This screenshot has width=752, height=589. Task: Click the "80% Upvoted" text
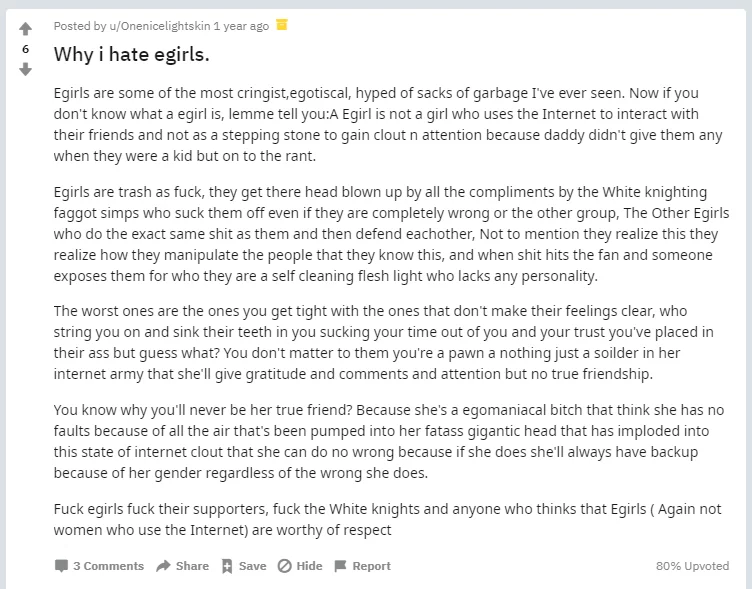692,566
